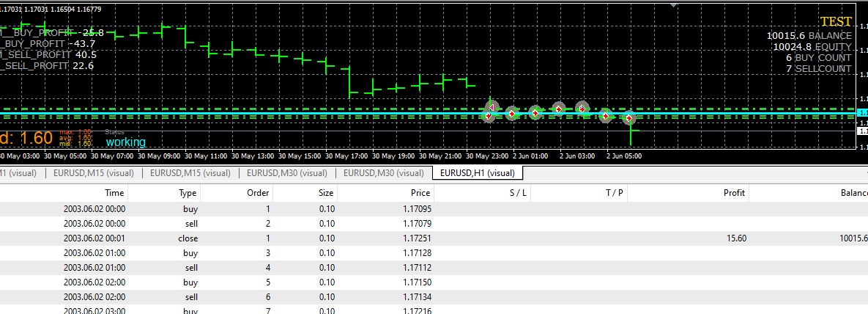Click the white price label on the price axis

(862, 131)
